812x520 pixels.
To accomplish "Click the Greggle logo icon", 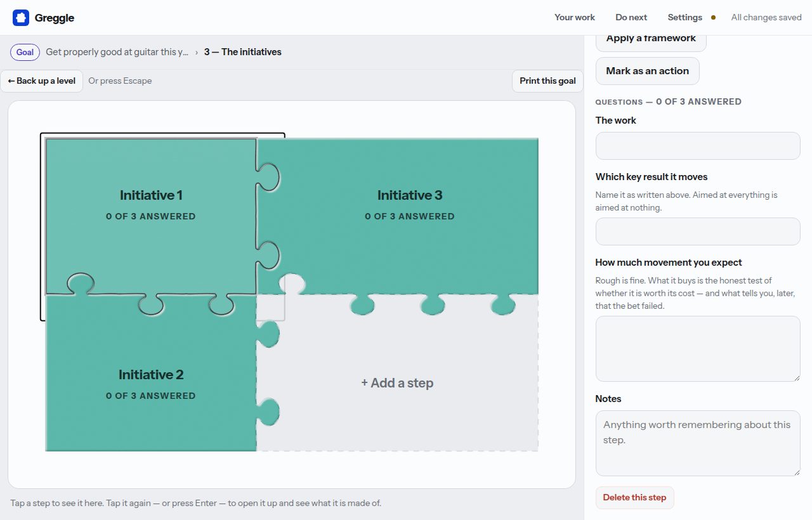I will (21, 18).
